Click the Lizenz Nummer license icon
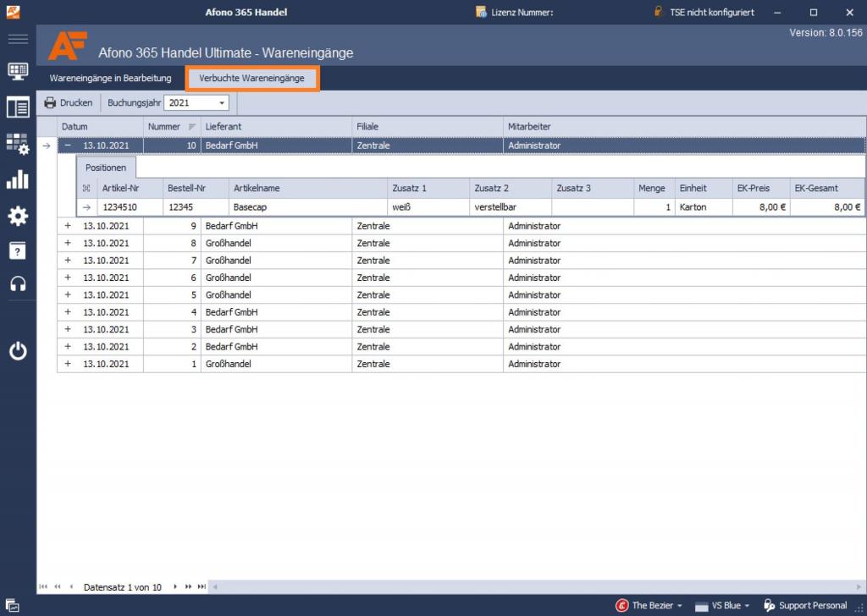Viewport: 867px width, 616px height. click(x=481, y=12)
